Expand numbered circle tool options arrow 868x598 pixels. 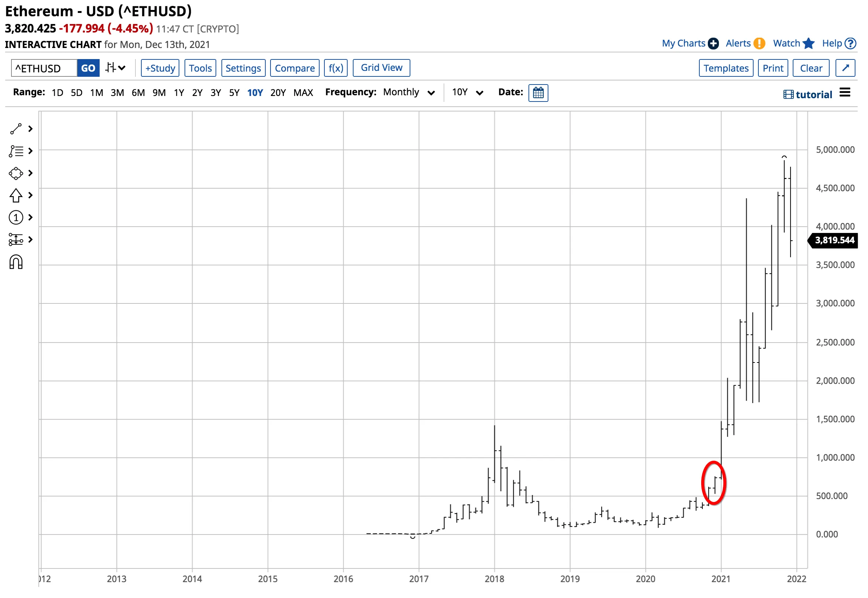31,218
